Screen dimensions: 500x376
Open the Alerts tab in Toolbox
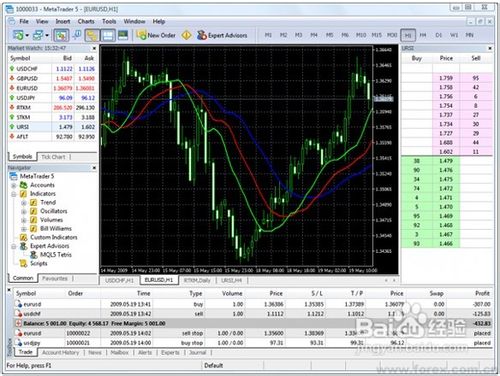pyautogui.click(x=145, y=352)
